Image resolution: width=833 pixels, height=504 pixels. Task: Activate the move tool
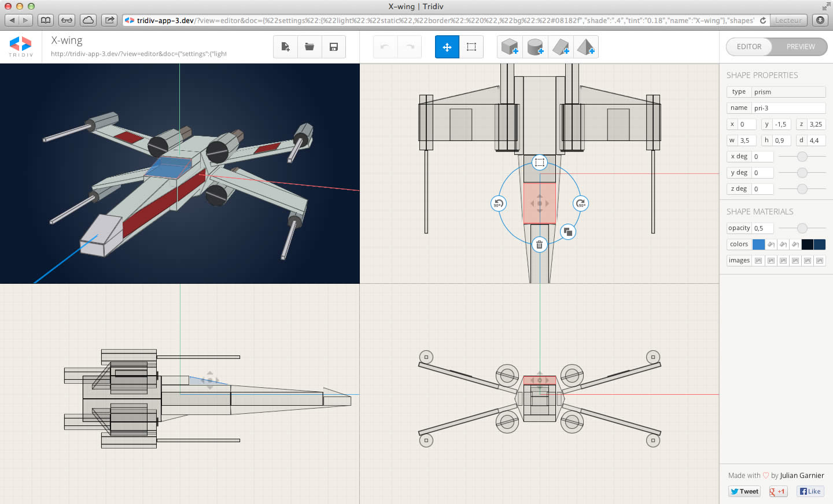[x=447, y=47]
